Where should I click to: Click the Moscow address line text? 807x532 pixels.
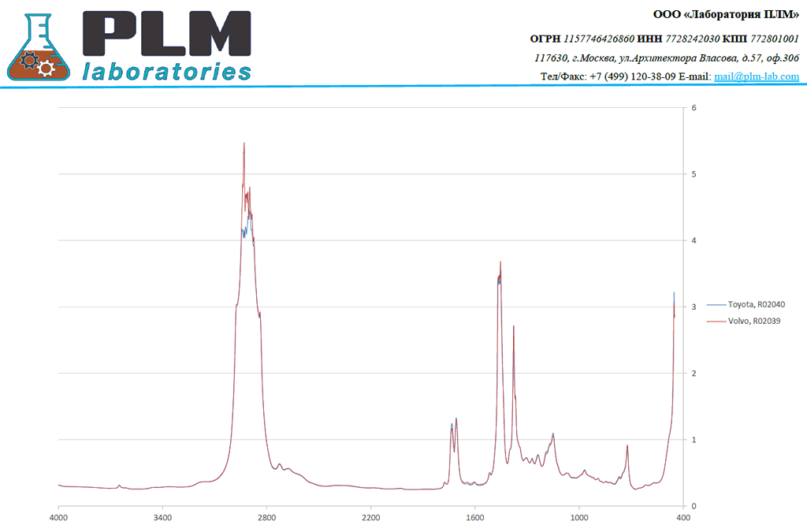click(x=666, y=58)
